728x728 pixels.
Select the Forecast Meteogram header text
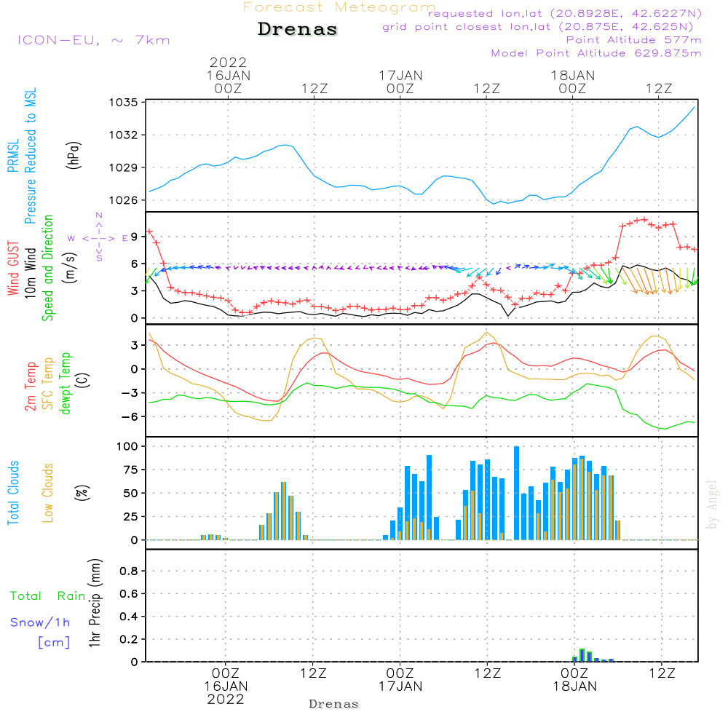(339, 7)
